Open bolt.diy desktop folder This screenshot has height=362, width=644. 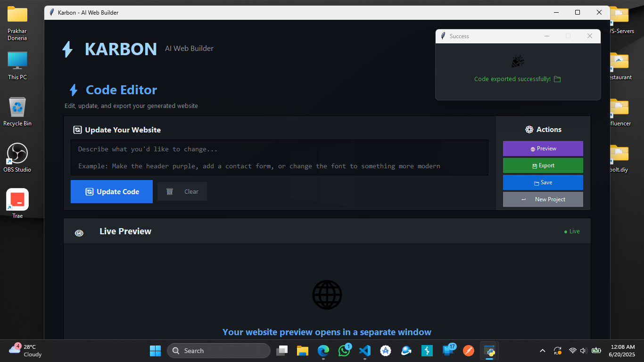(619, 158)
